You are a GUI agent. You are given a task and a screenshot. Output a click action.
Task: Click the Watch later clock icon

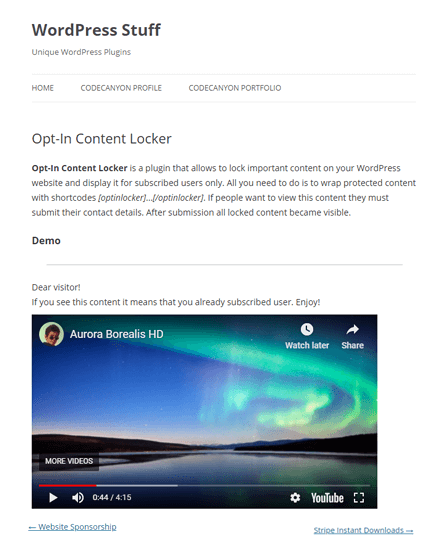pyautogui.click(x=307, y=329)
